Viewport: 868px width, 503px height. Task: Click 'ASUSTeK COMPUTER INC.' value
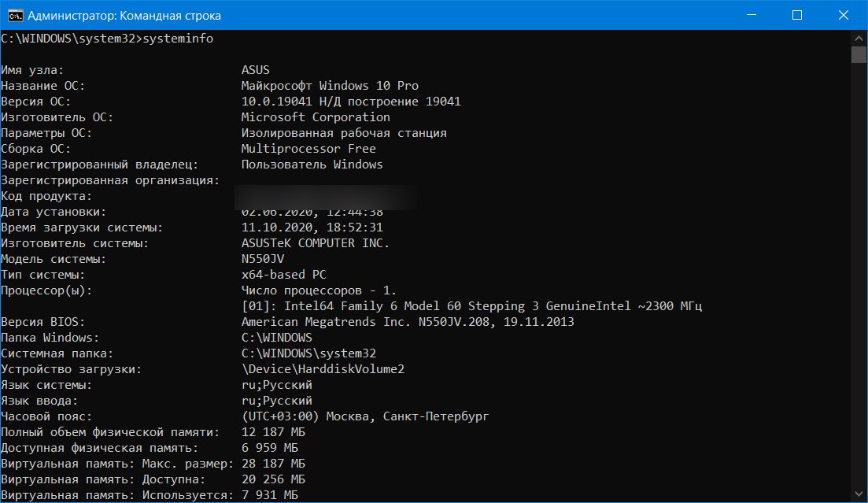pyautogui.click(x=315, y=243)
